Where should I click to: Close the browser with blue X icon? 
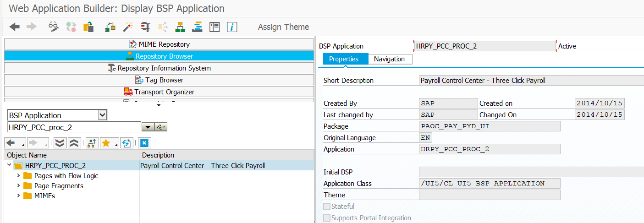point(145,143)
